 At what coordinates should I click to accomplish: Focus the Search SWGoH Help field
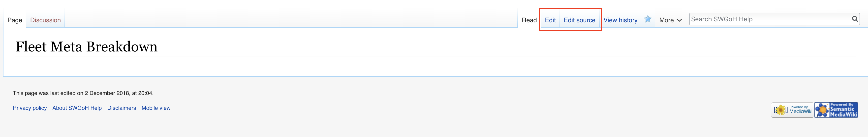click(x=768, y=19)
